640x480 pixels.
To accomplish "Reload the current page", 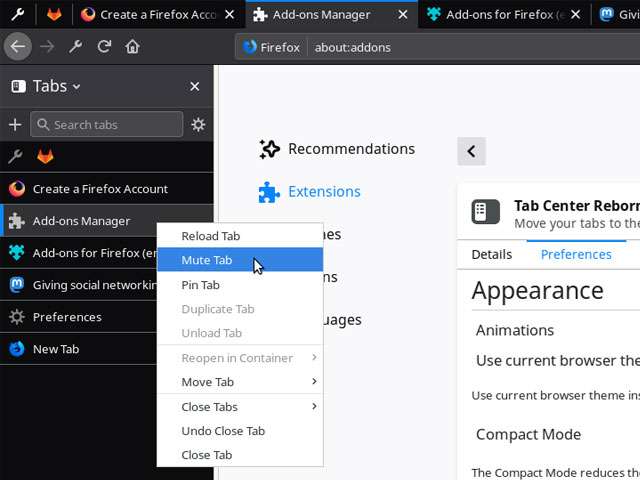I will coord(104,47).
